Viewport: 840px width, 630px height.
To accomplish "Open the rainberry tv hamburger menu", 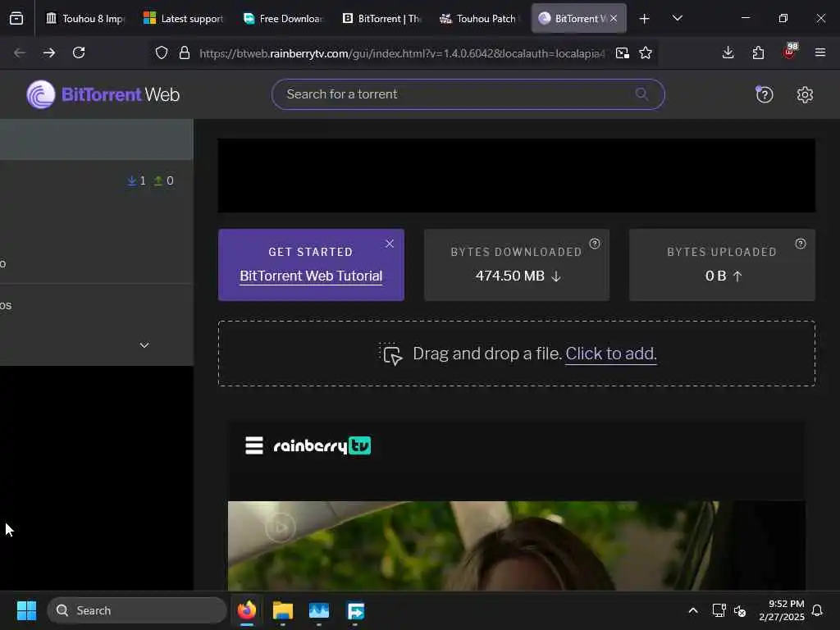I will click(254, 445).
